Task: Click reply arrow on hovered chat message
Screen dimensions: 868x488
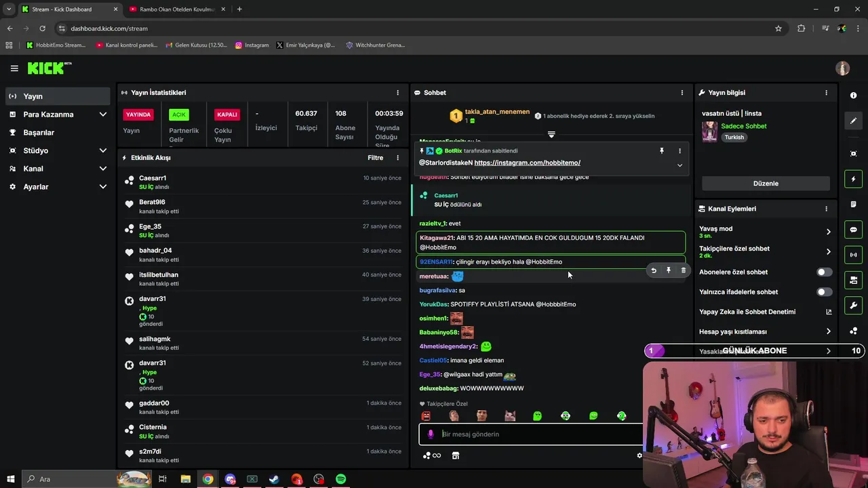Action: [654, 270]
